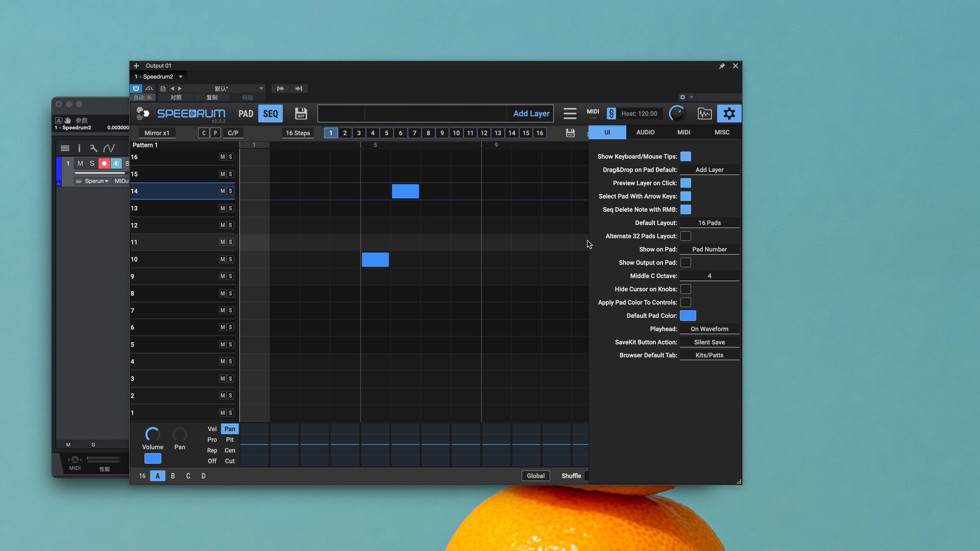Click the Default Pad Color swatch
The width and height of the screenshot is (980, 551).
pos(688,316)
